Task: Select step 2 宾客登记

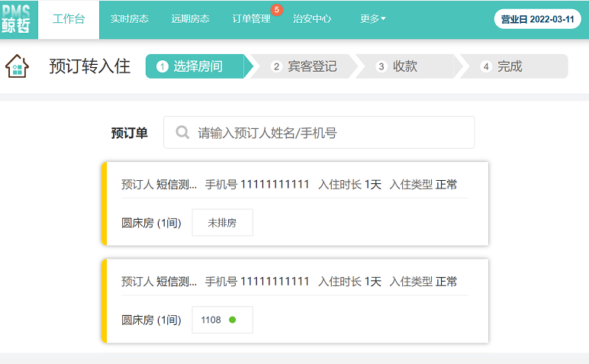Action: 304,66
